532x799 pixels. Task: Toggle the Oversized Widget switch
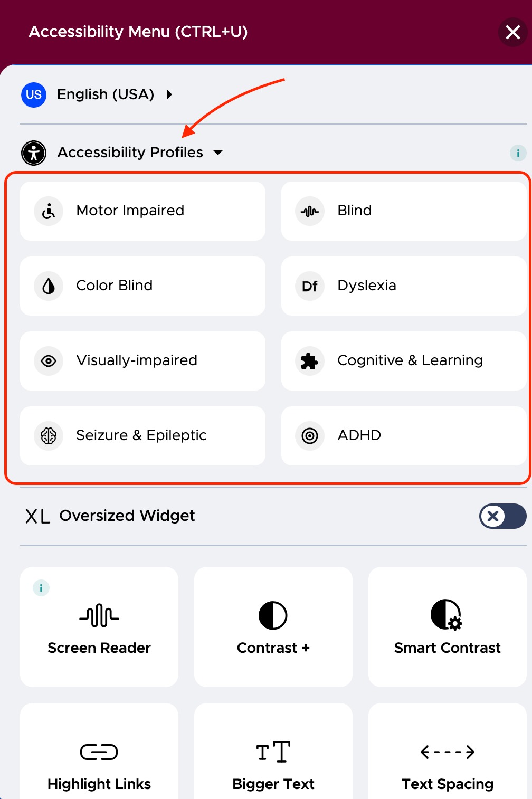(x=502, y=516)
